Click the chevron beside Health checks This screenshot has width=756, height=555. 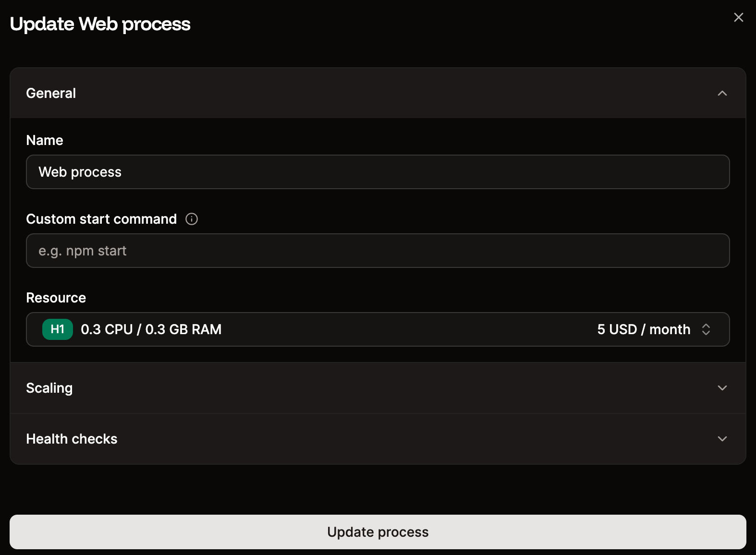click(x=722, y=438)
